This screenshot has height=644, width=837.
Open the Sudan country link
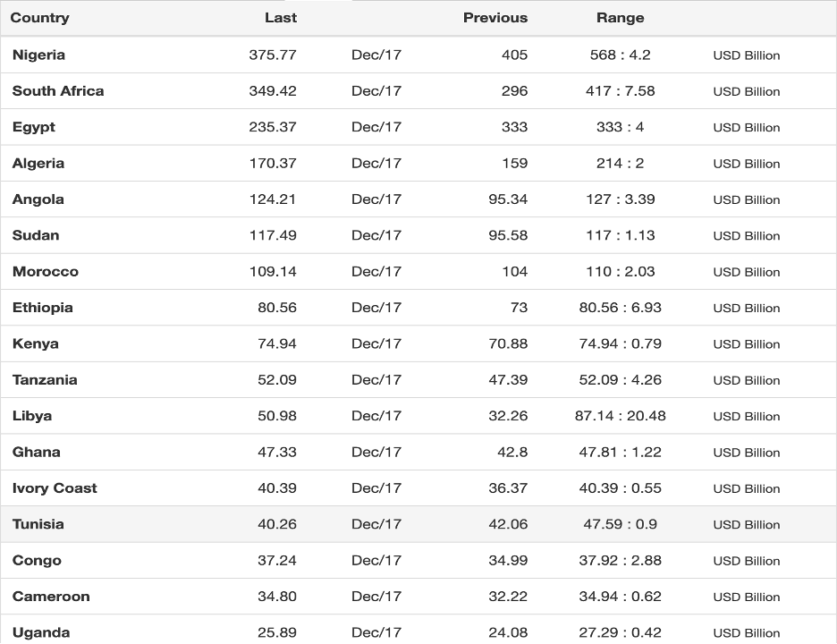click(x=35, y=235)
